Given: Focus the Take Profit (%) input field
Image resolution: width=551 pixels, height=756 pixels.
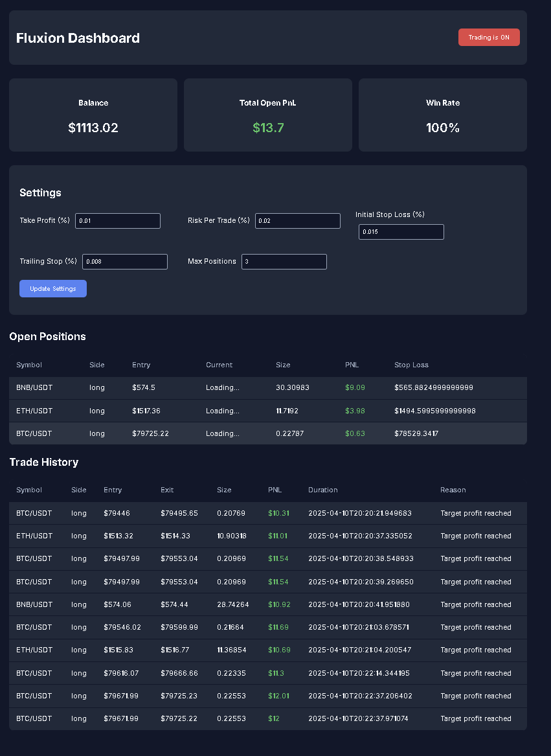Looking at the screenshot, I should (x=118, y=220).
